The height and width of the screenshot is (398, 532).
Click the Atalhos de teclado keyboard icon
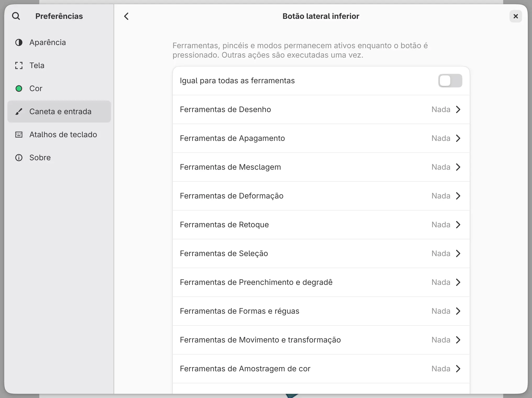tap(19, 135)
